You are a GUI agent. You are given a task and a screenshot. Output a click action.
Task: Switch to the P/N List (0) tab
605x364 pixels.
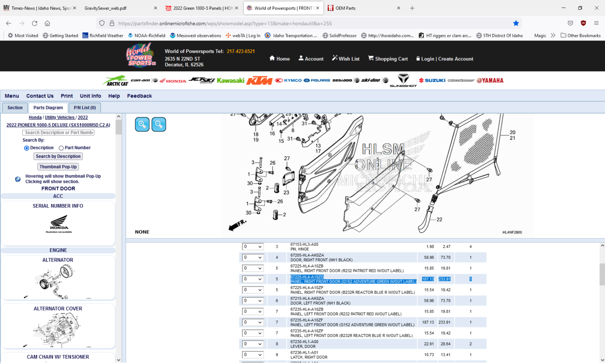(x=85, y=108)
